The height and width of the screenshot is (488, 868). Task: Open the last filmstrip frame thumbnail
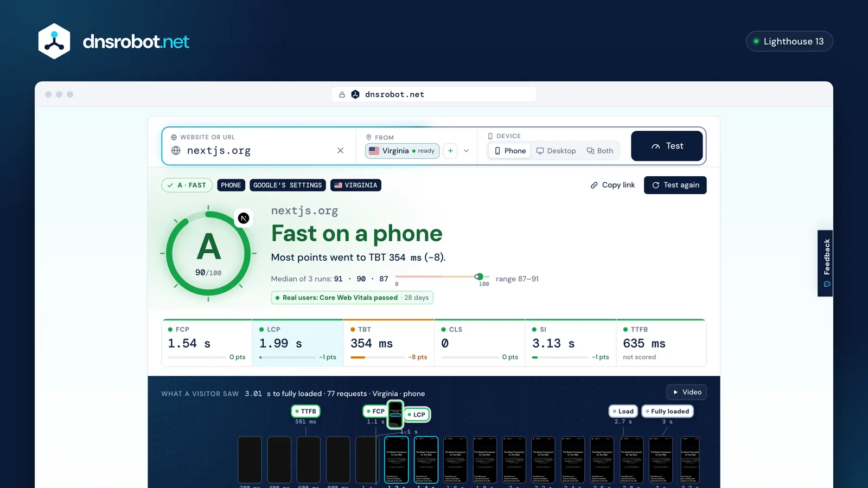[690, 460]
